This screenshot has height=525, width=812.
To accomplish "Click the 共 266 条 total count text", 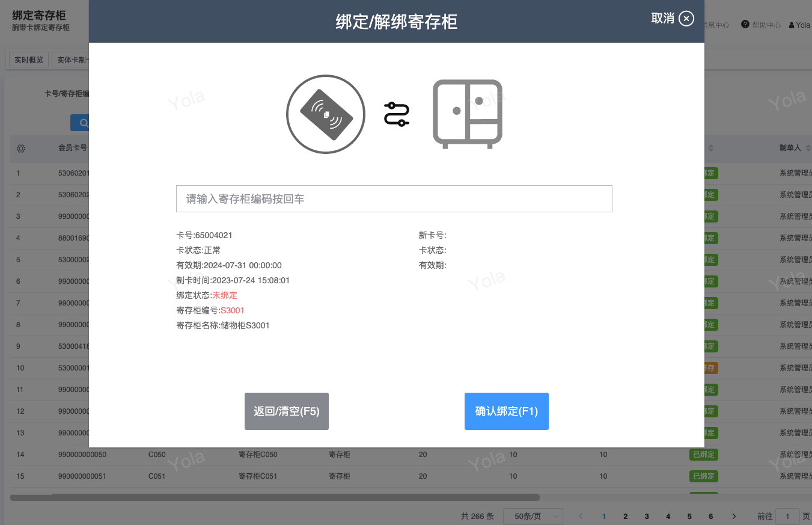I will (477, 517).
